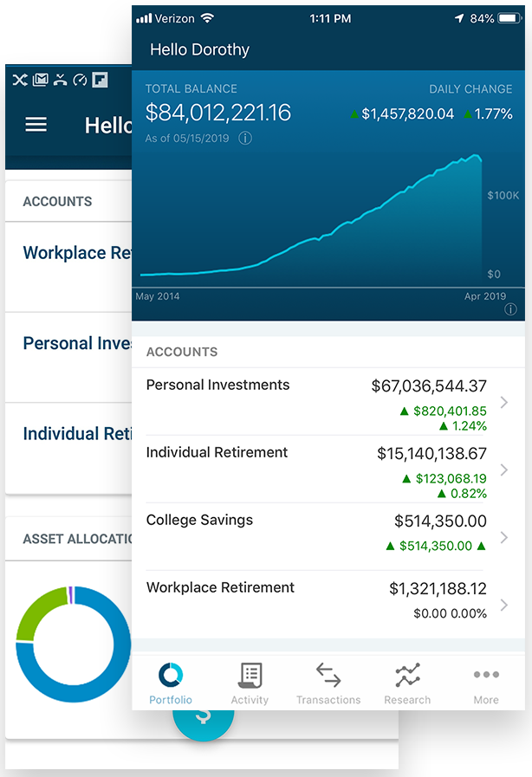Open the hamburger menu icon
The height and width of the screenshot is (777, 532).
click(36, 125)
